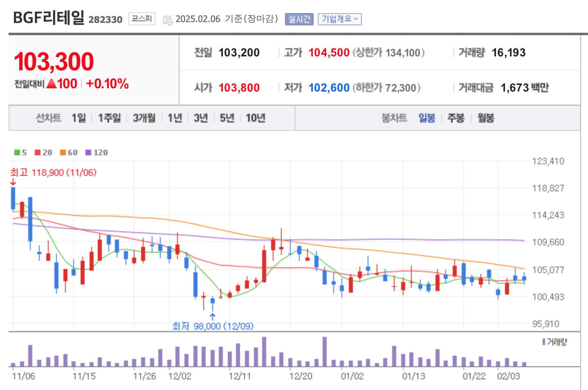This screenshot has width=588, height=390.
Task: Click the 하한가 72,300 lower limit text
Action: (x=387, y=88)
